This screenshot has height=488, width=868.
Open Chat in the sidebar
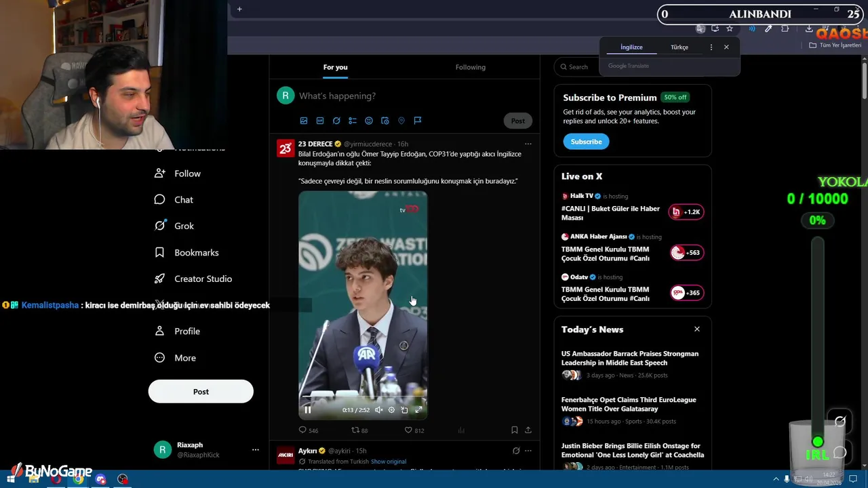pyautogui.click(x=174, y=200)
